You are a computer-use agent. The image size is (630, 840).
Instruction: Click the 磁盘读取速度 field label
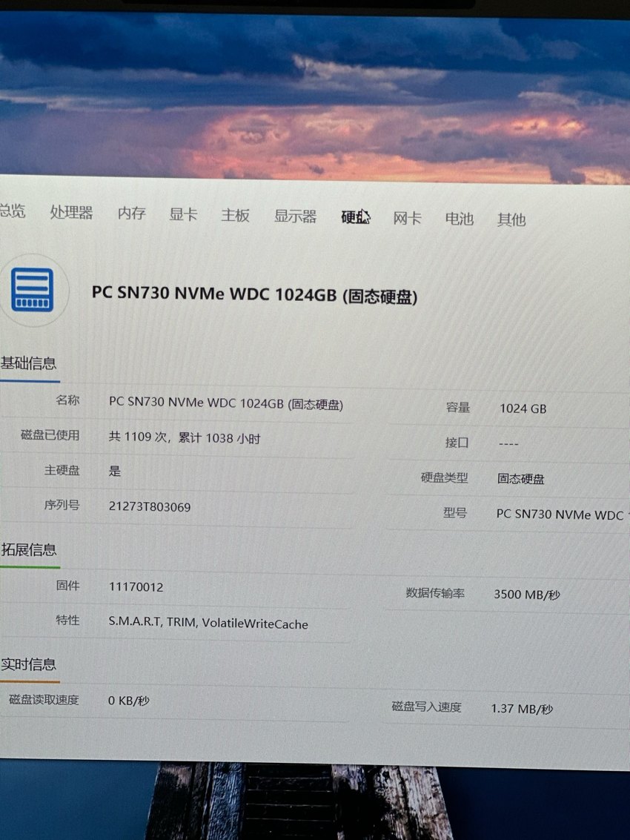(44, 700)
